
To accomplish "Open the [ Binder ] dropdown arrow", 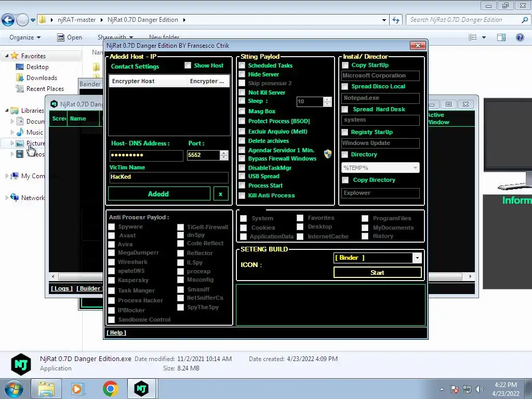I will coord(417,258).
